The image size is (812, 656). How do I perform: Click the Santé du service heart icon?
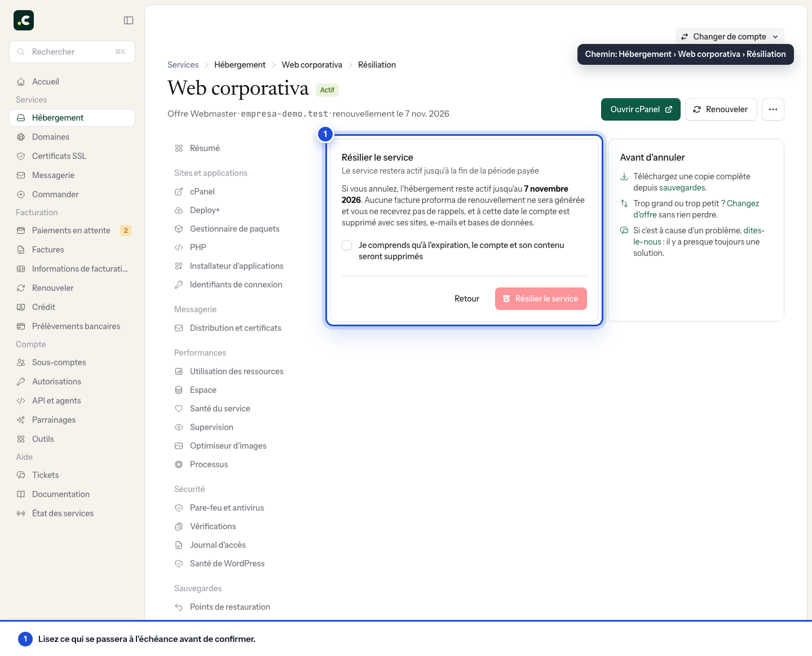click(x=179, y=409)
